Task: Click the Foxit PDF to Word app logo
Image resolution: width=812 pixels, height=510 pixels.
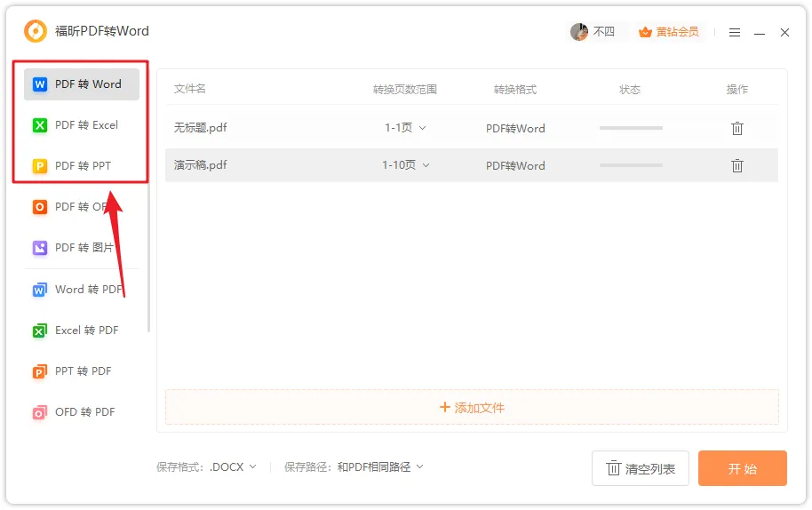Action: pos(36,32)
